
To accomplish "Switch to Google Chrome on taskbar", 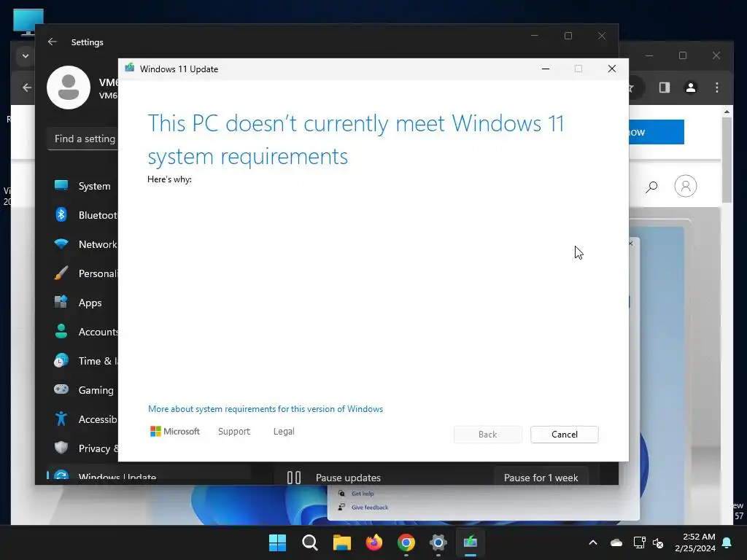I will (406, 542).
